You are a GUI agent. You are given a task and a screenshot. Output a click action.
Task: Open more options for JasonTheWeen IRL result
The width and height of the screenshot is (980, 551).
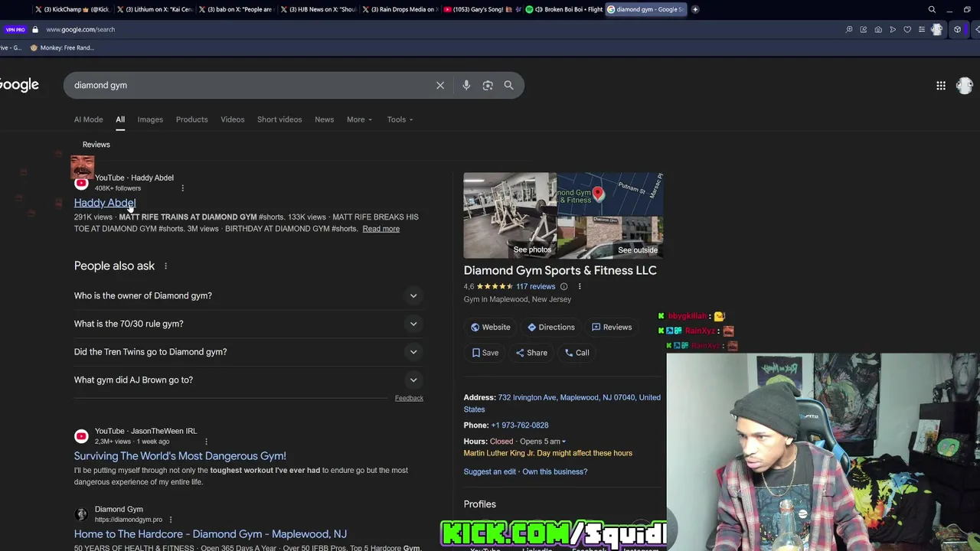pos(206,442)
